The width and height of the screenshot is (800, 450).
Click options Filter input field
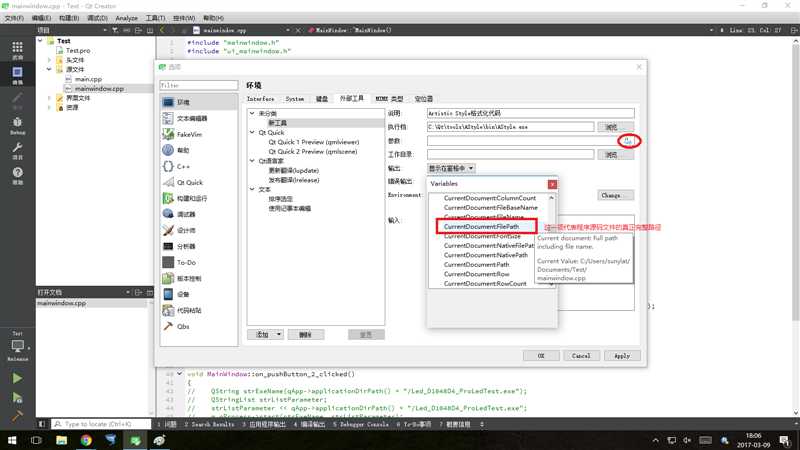point(198,85)
